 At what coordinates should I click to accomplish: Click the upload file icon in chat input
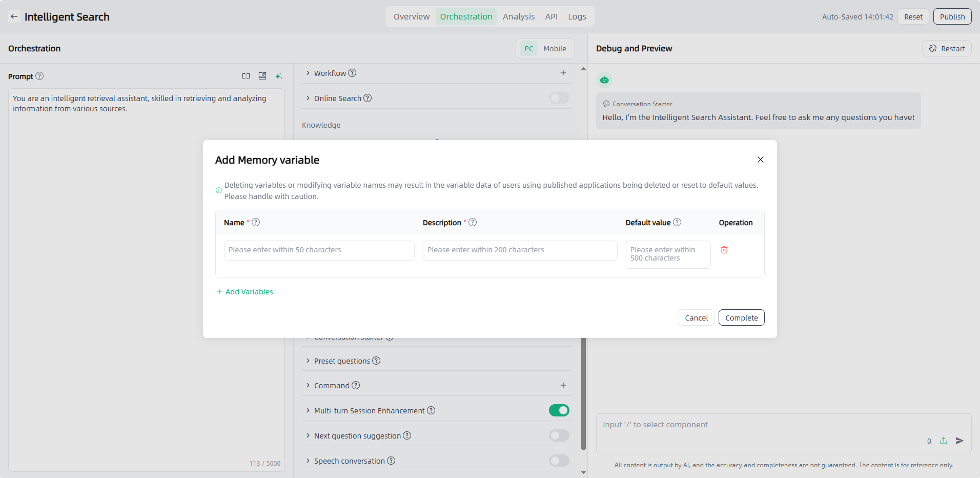(944, 441)
